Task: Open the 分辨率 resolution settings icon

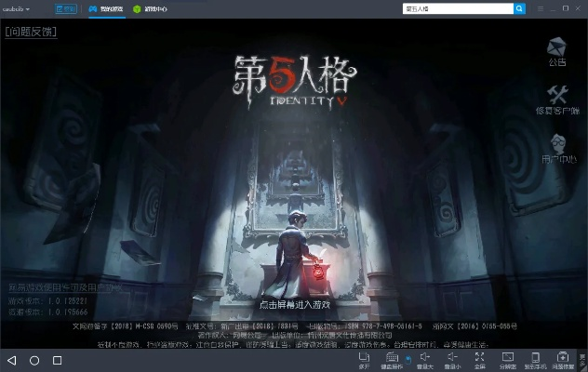Action: coord(508,361)
